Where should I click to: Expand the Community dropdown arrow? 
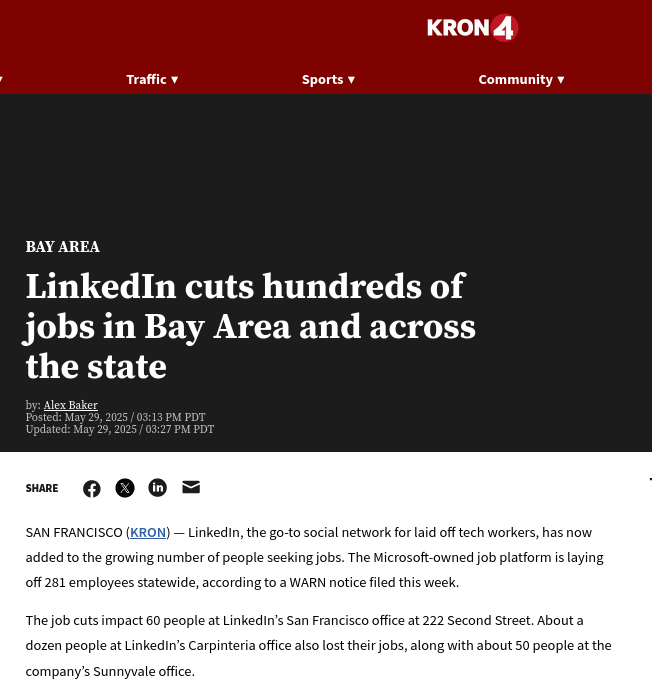(x=561, y=80)
